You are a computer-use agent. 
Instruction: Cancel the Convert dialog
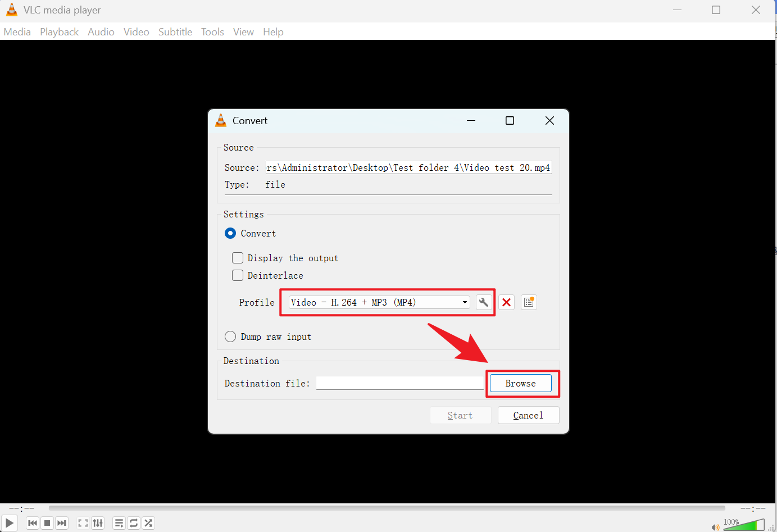[529, 415]
